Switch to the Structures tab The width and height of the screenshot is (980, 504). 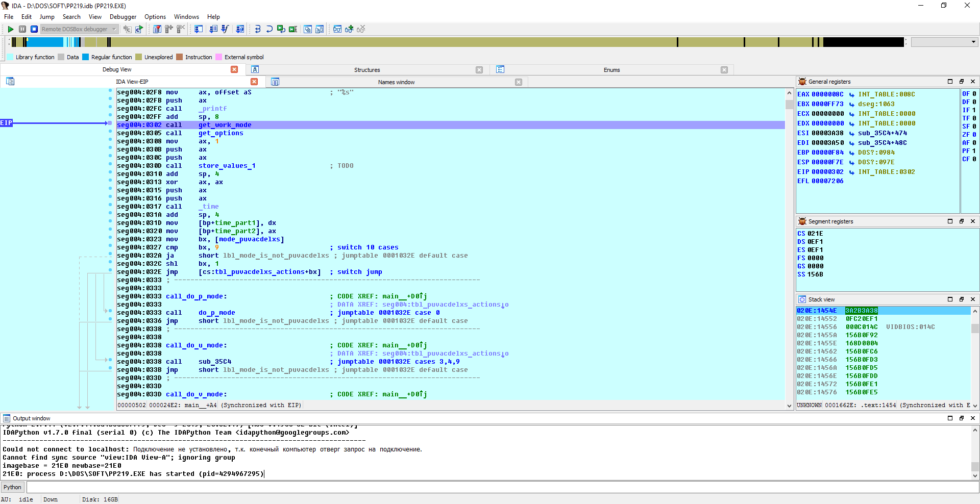click(x=367, y=70)
